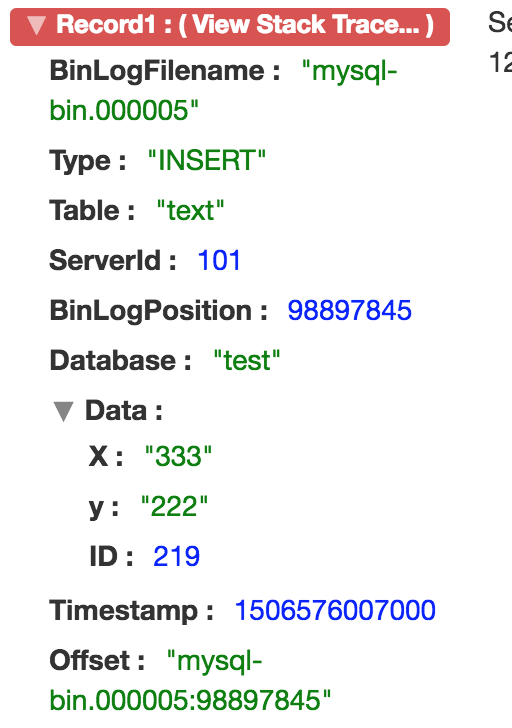
Task: Select the Table field label
Action: (92, 210)
